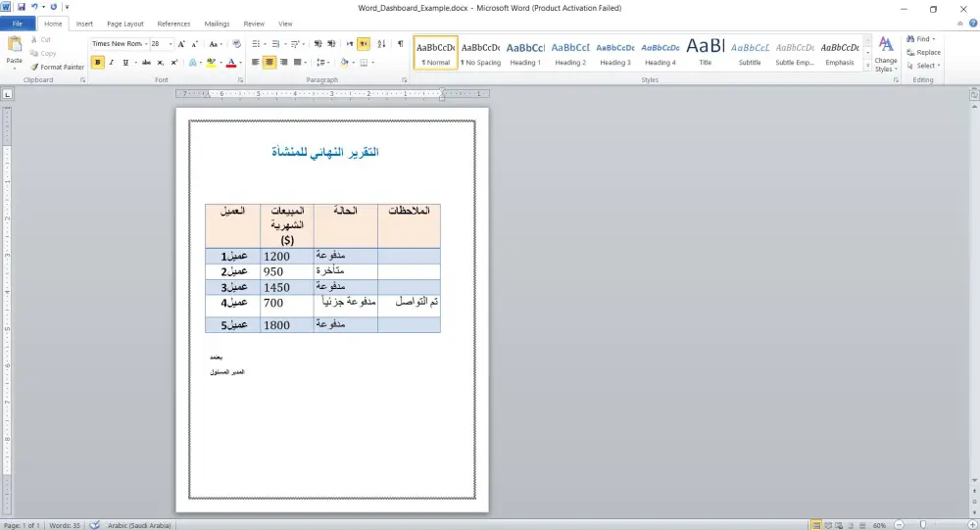
Task: Apply strikethrough formatting
Action: click(x=146, y=63)
